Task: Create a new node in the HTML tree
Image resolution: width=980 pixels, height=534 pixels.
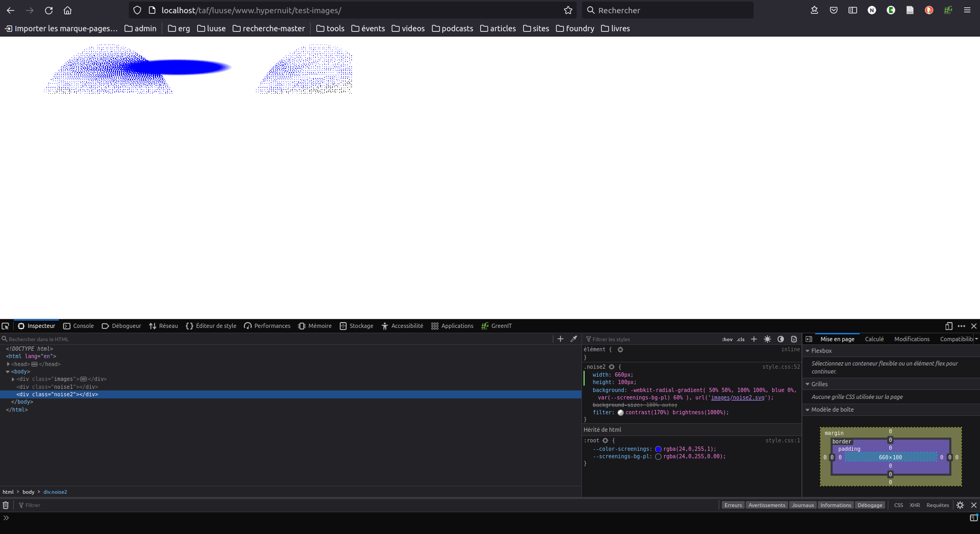Action: (x=560, y=339)
